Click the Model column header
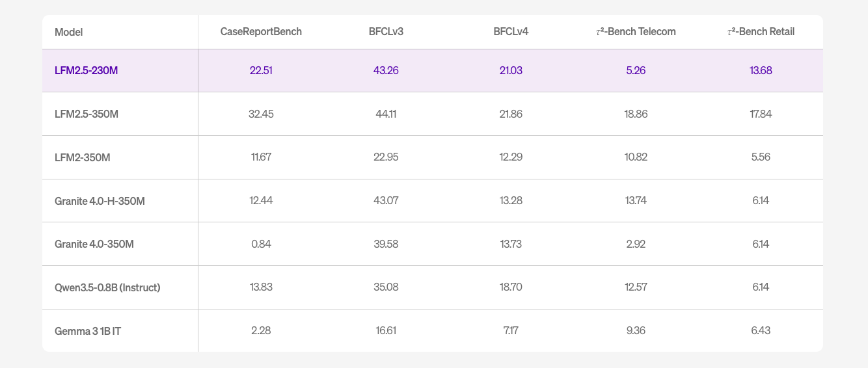Viewport: 868px width, 368px height. [x=68, y=32]
